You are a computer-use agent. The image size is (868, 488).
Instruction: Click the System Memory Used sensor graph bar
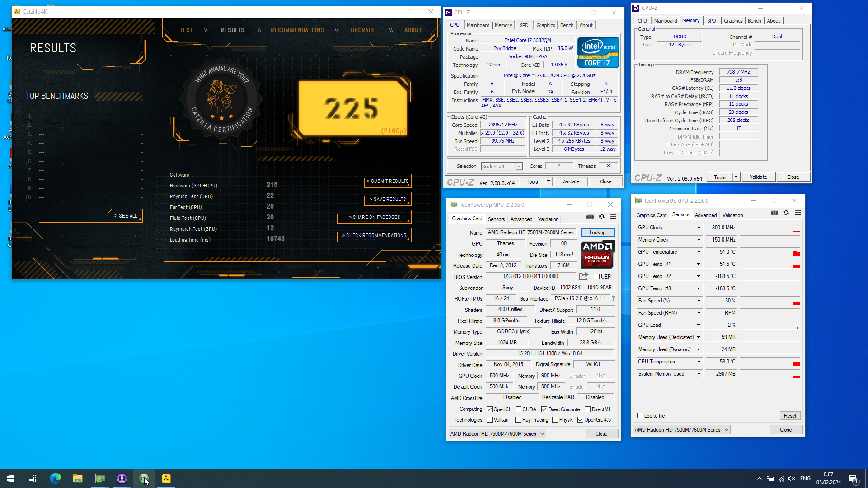tap(770, 374)
